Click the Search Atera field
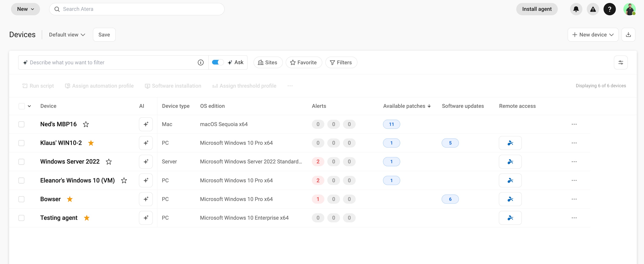644x264 pixels. click(x=136, y=9)
